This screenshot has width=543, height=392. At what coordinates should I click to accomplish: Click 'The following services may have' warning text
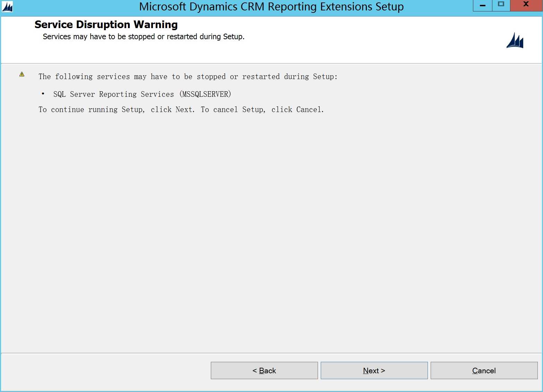pos(188,77)
